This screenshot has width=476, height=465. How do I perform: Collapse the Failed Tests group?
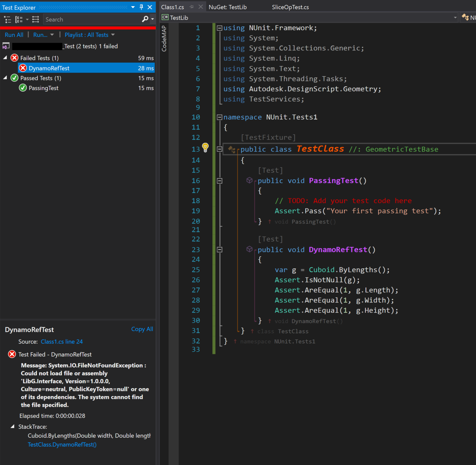click(4, 57)
